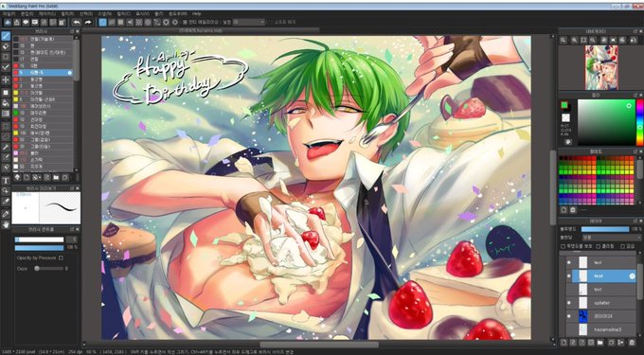Select the Hand pan tool
Viewport: 644px width, 355px height.
(x=6, y=224)
